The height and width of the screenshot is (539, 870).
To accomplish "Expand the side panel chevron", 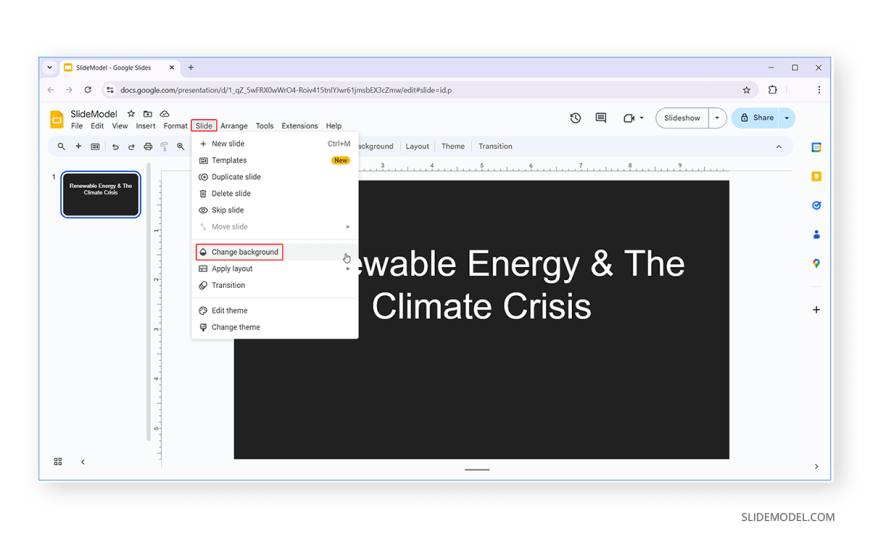I will point(816,467).
